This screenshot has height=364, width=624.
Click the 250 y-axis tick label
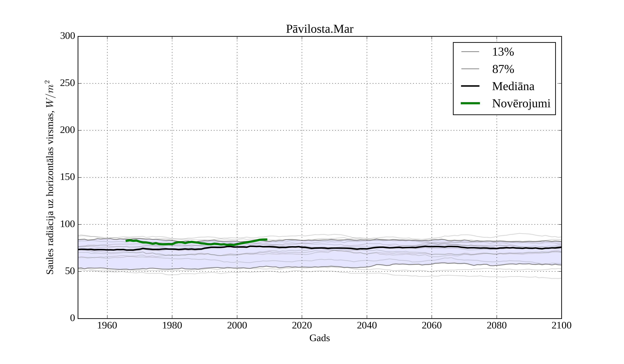click(x=67, y=83)
